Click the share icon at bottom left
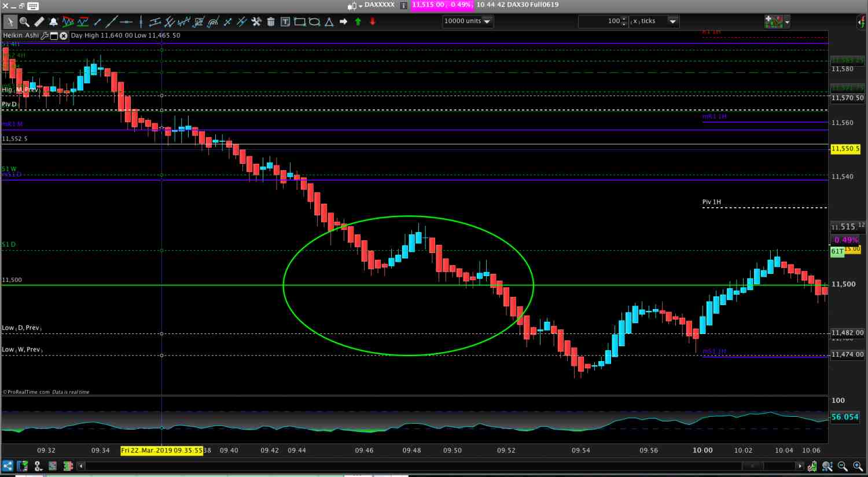 click(8, 466)
